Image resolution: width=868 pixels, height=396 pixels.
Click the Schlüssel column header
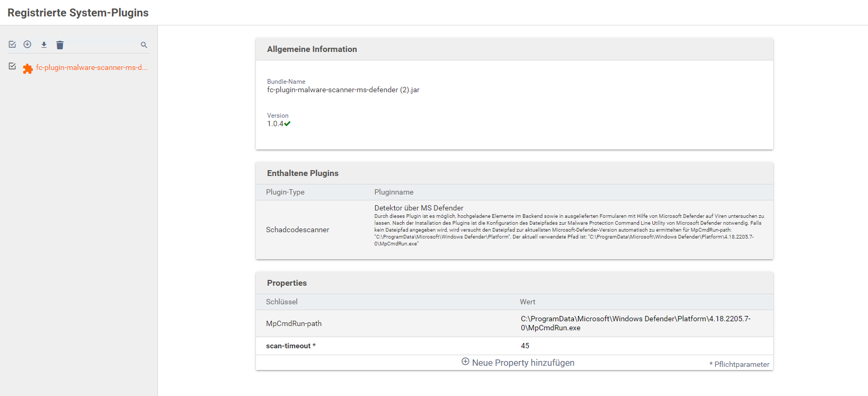pyautogui.click(x=282, y=302)
